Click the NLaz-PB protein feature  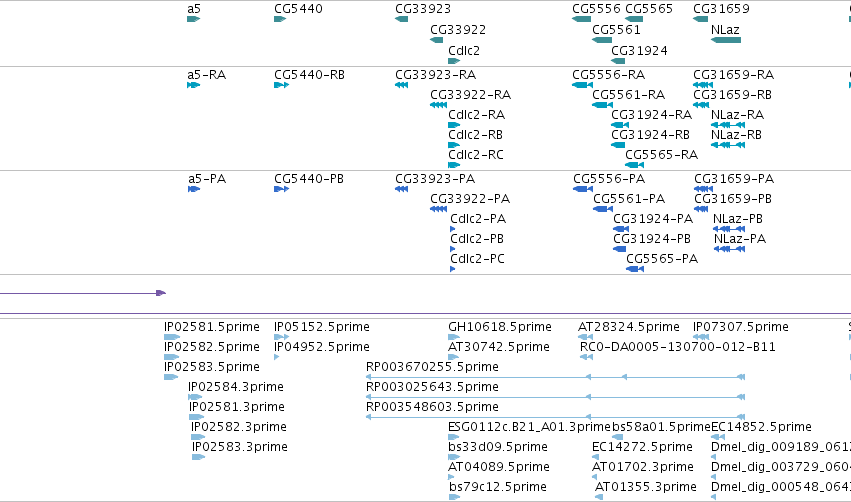(729, 229)
